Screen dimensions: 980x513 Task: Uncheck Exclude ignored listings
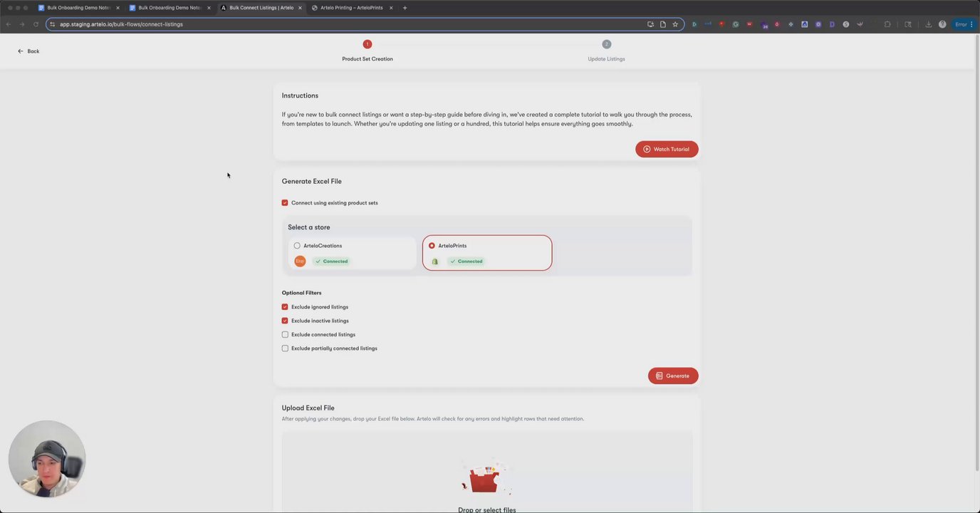pyautogui.click(x=285, y=307)
